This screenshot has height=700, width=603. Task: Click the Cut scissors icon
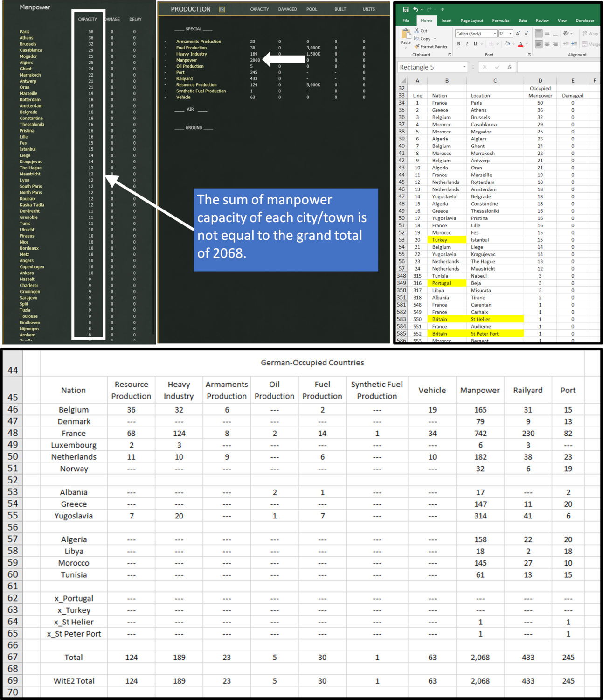pos(417,31)
